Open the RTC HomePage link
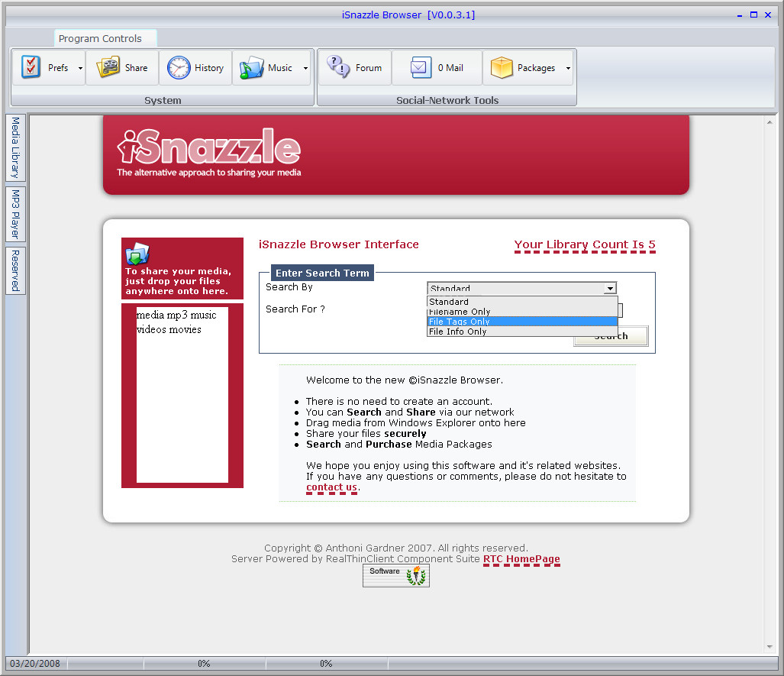This screenshot has width=784, height=676. pos(521,559)
